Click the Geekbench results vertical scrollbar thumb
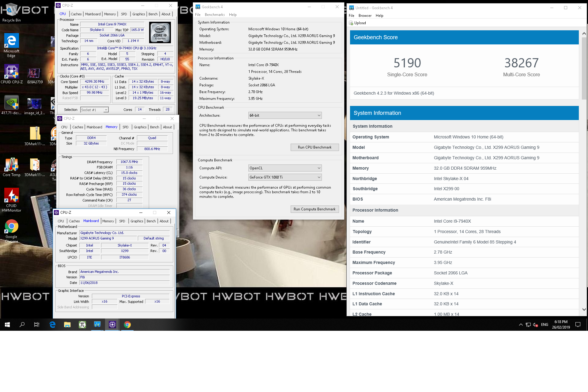588x392 pixels. [x=584, y=69]
